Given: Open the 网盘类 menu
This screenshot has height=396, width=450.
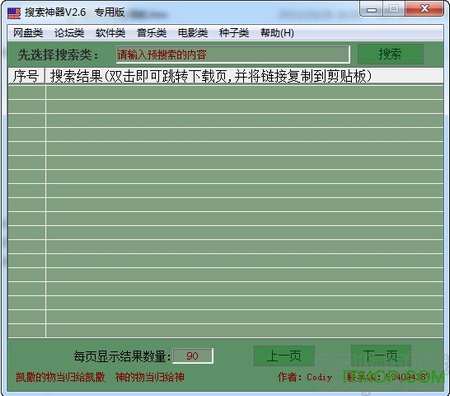Looking at the screenshot, I should coord(28,33).
